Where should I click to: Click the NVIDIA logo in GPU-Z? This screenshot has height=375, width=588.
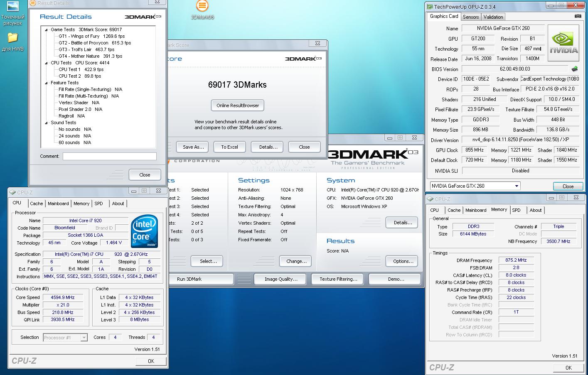[x=563, y=43]
